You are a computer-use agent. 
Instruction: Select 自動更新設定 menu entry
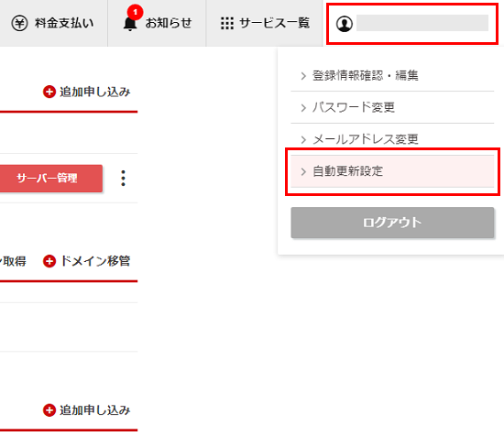(392, 171)
